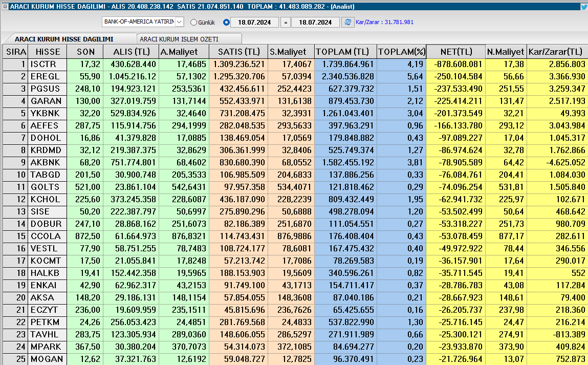This screenshot has width=588, height=365.
Task: Select the EREGL stock row
Action: coord(295,76)
